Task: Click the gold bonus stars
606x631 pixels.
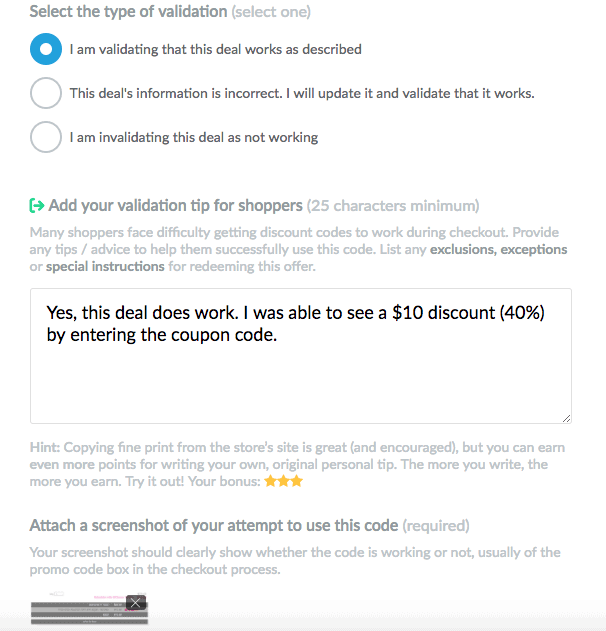Action: (282, 482)
